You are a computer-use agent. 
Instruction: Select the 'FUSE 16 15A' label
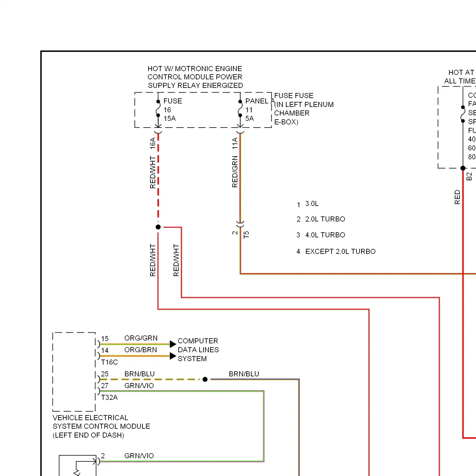(x=173, y=110)
